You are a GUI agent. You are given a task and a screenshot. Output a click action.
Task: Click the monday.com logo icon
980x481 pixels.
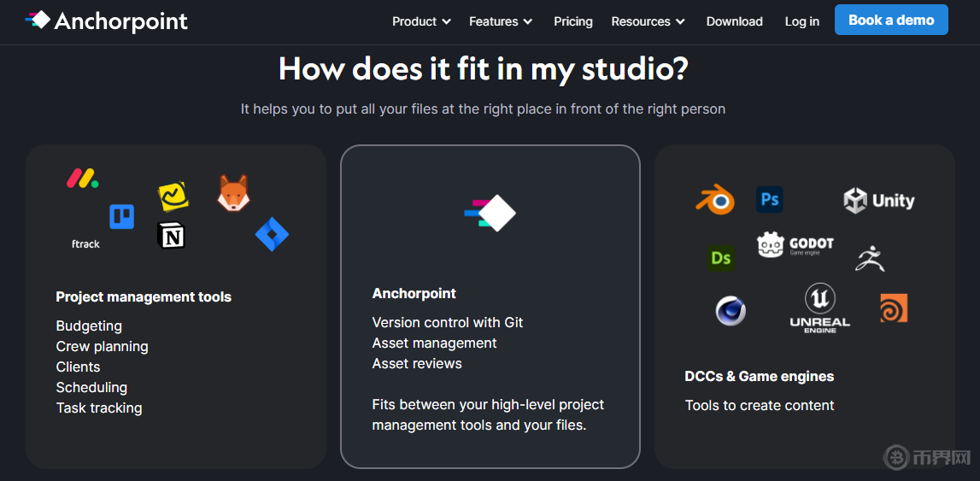pyautogui.click(x=83, y=179)
